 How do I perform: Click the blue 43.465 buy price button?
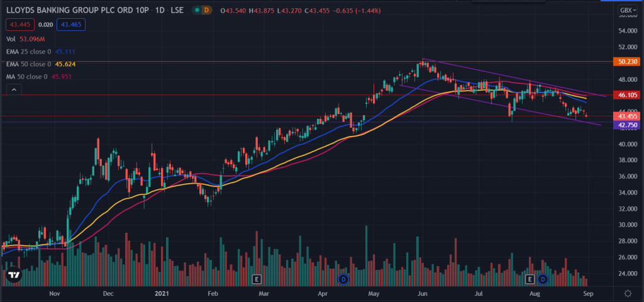point(71,25)
